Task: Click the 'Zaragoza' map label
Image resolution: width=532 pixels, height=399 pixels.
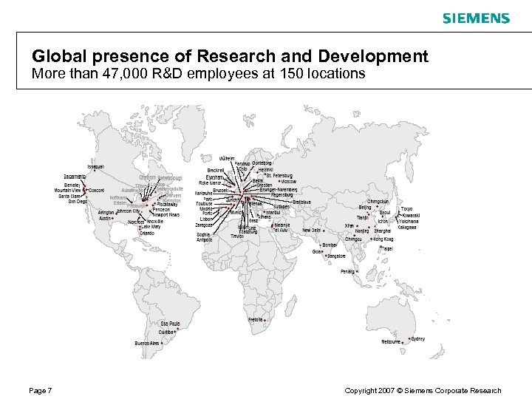Action: (x=204, y=225)
